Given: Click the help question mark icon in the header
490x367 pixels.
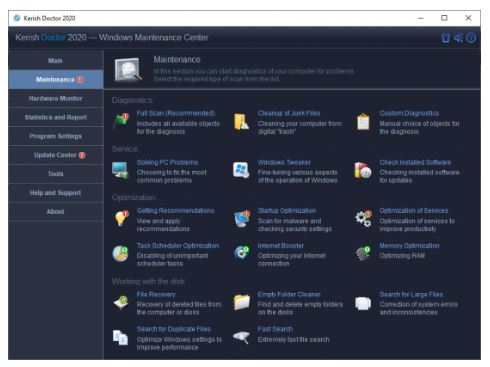Looking at the screenshot, I should (x=471, y=38).
